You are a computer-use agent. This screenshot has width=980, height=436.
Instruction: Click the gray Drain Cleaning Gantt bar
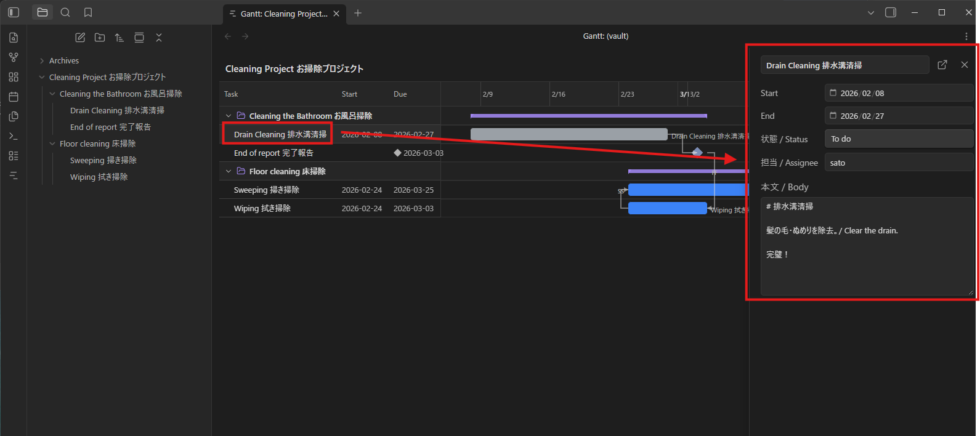[x=569, y=134]
